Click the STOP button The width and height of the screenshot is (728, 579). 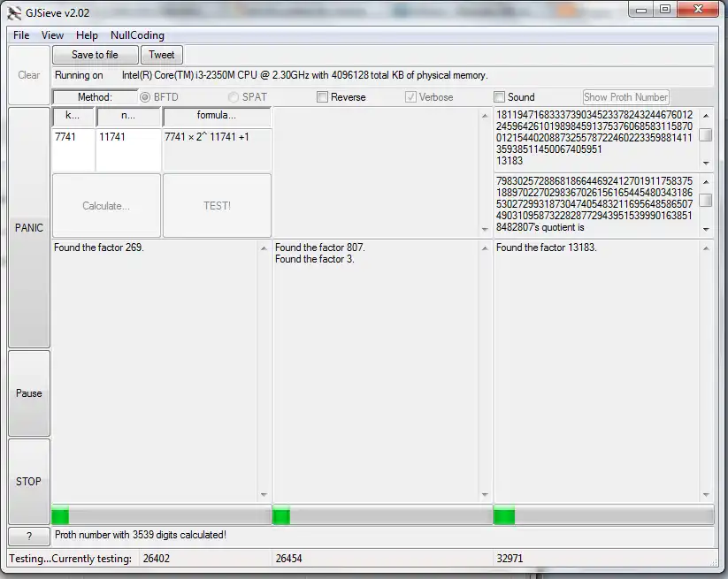[29, 482]
